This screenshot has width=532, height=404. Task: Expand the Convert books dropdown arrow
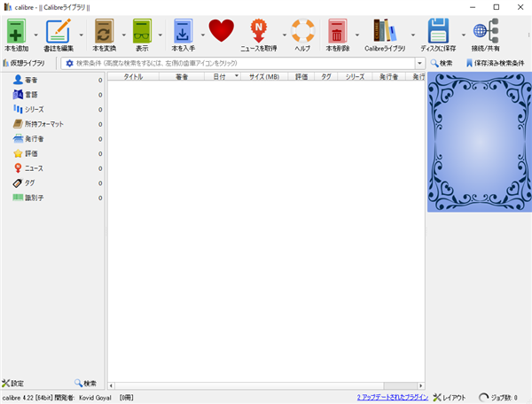tap(124, 35)
